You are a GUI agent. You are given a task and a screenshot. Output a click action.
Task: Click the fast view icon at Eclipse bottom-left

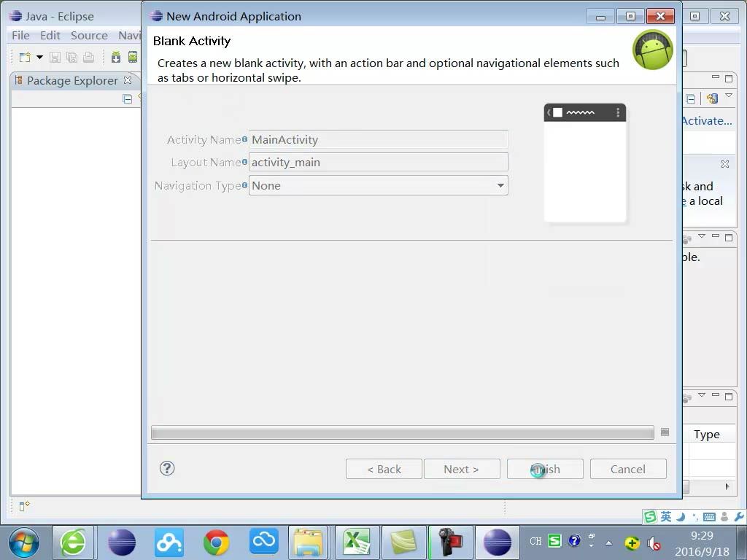pyautogui.click(x=24, y=506)
